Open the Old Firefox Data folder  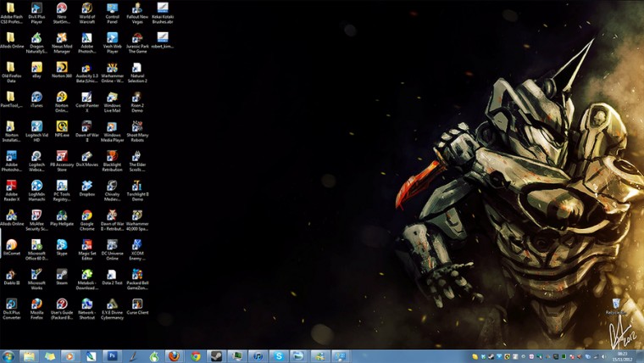[x=12, y=72]
